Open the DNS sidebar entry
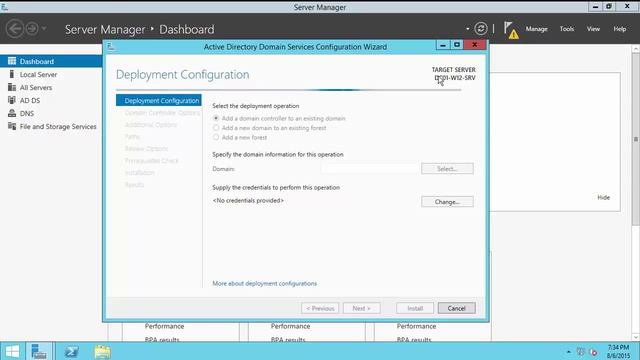The image size is (640, 360). click(27, 114)
